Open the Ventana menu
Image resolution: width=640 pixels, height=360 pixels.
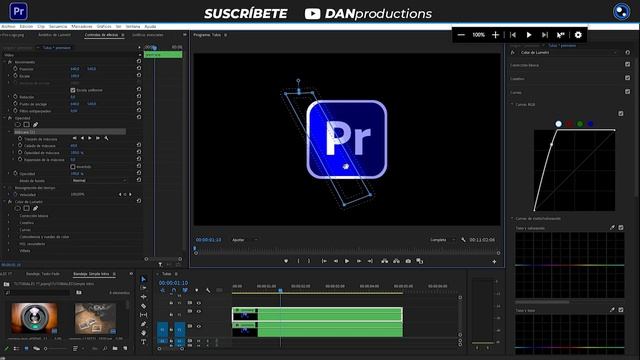tap(133, 27)
